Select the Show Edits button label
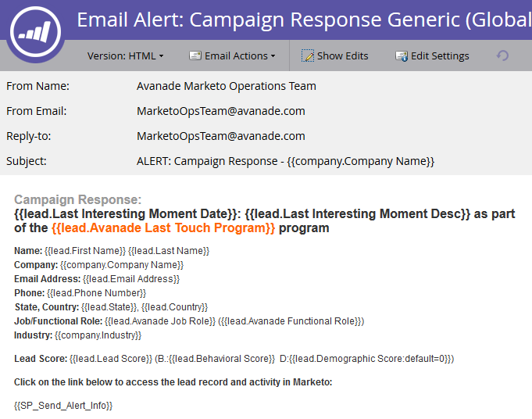The height and width of the screenshot is (419, 532). (343, 56)
